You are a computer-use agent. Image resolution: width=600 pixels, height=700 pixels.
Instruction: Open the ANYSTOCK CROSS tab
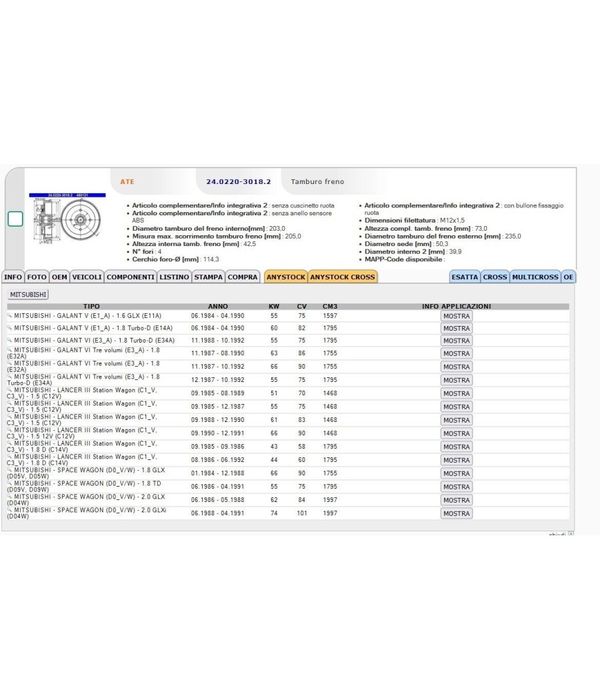[343, 277]
